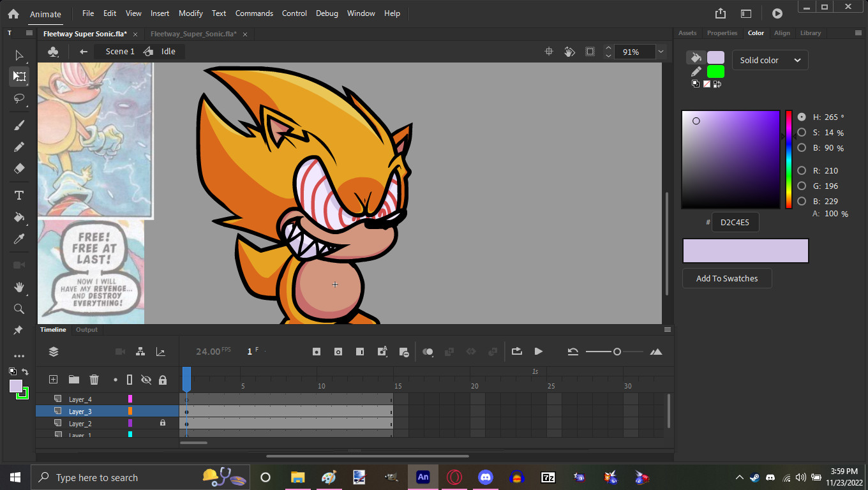Unlock Layer_2 lock icon
This screenshot has height=490, width=868.
point(163,423)
